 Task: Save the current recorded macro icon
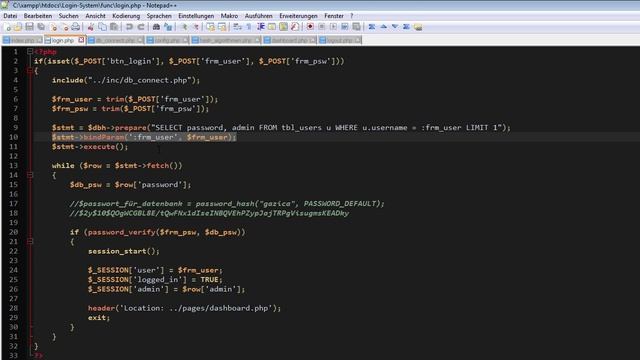coord(356,27)
